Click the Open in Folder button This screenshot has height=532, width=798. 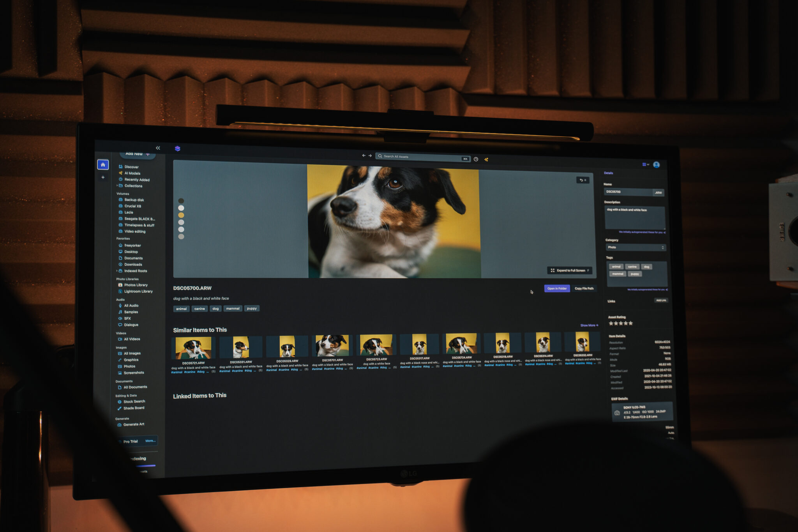(x=557, y=288)
